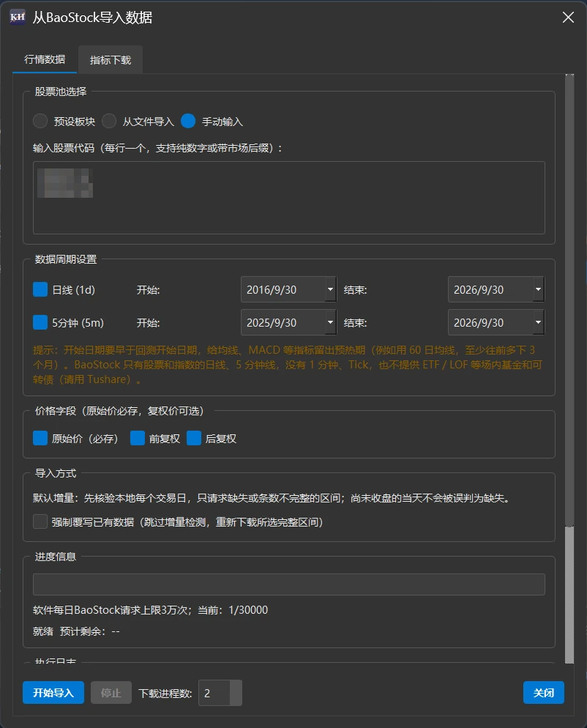Click the 输入股票代码 instruction label

pos(158,148)
